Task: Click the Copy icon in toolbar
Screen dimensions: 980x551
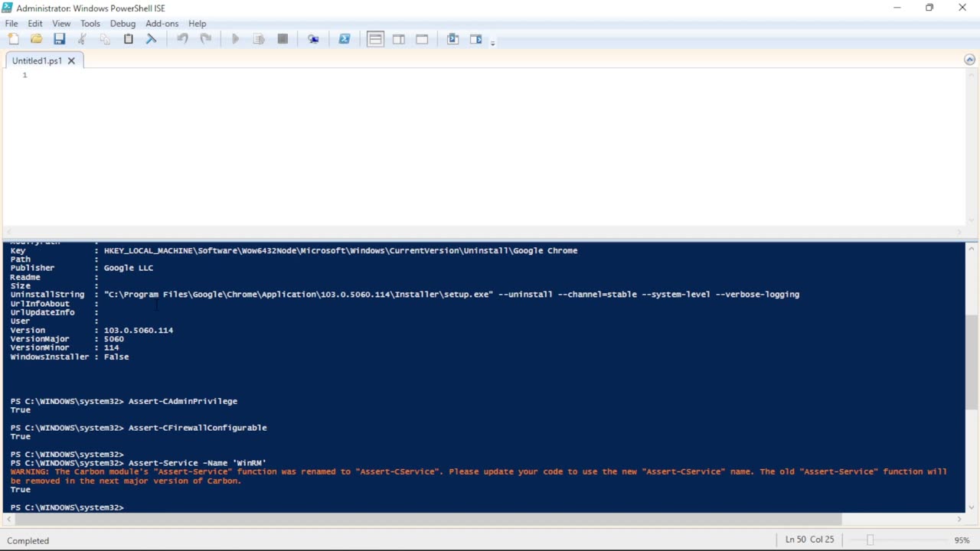Action: coord(105,39)
